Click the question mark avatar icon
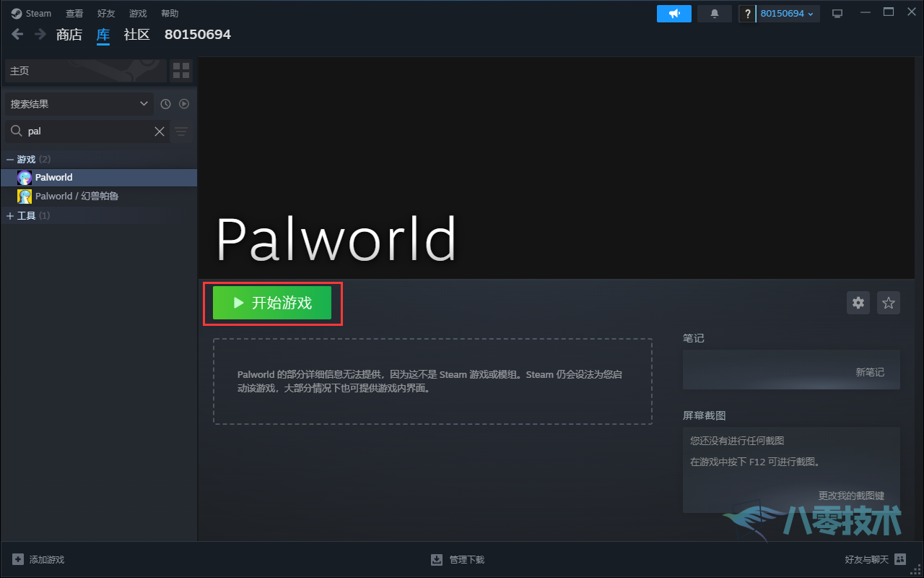This screenshot has height=578, width=924. (747, 14)
